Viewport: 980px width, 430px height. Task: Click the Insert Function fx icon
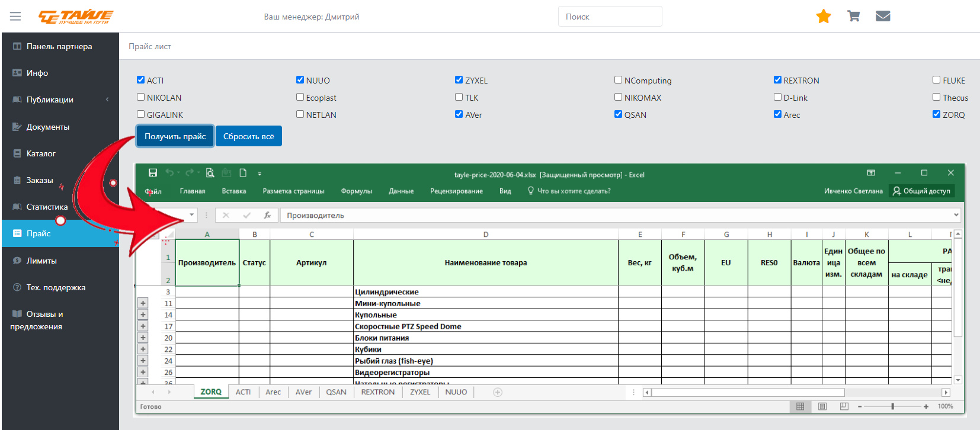point(267,216)
